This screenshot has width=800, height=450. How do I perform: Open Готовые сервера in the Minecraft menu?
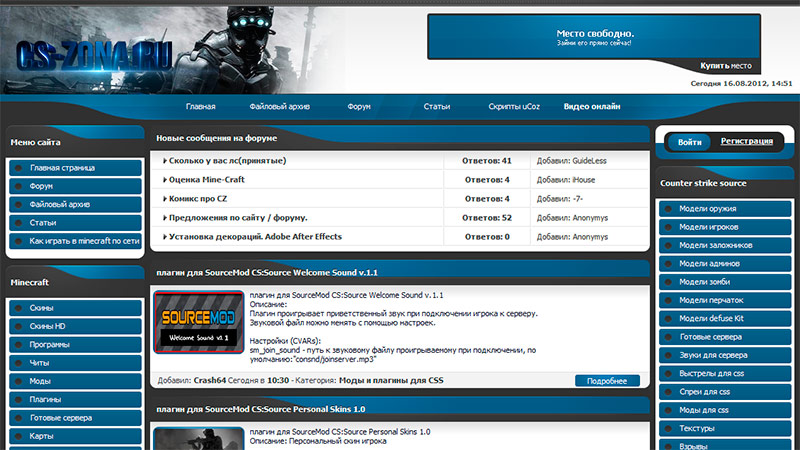tap(75, 418)
